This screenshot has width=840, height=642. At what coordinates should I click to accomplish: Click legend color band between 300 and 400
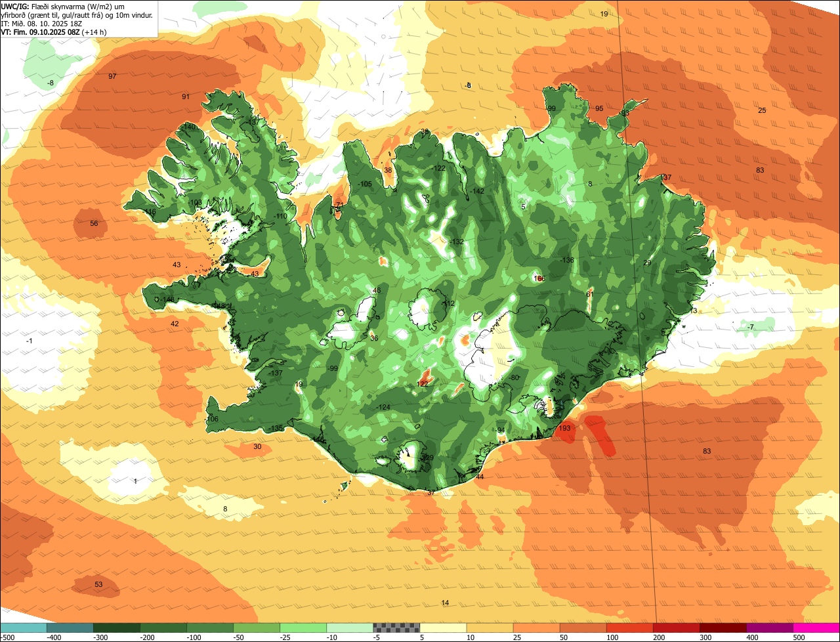tap(723, 628)
